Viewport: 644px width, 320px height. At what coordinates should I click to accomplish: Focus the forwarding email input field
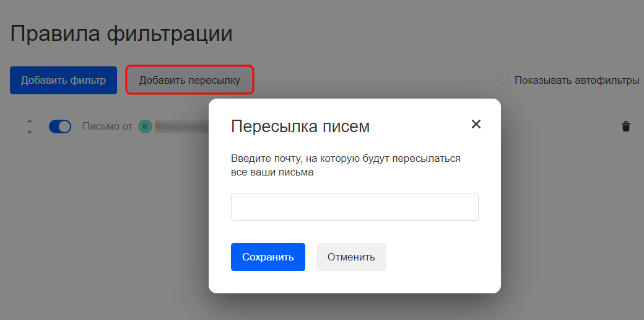point(354,207)
